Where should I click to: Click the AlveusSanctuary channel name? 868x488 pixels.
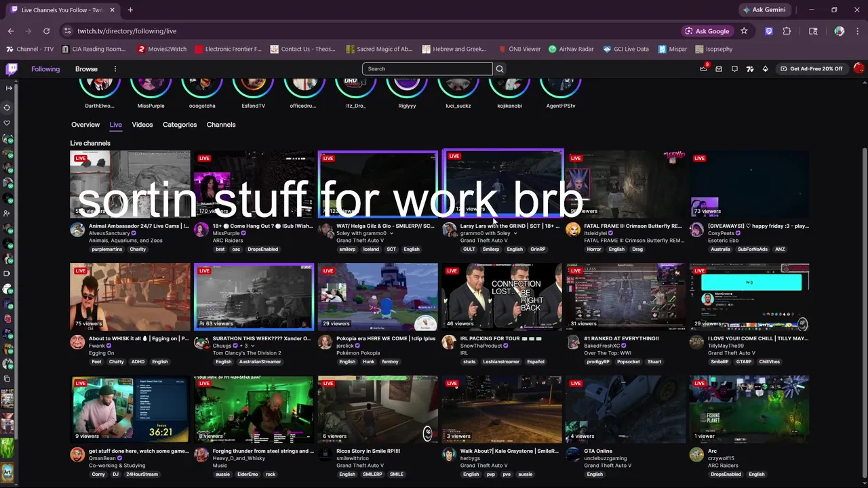[108, 233]
